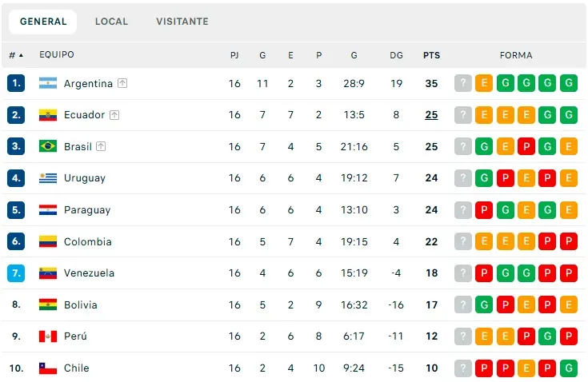The image size is (588, 382).
Task: Sort table by the # position column
Action: tap(15, 55)
